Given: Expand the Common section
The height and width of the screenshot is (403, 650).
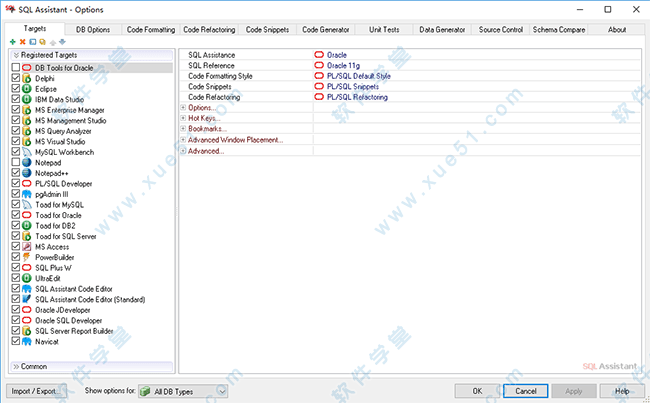Looking at the screenshot, I should tap(91, 367).
